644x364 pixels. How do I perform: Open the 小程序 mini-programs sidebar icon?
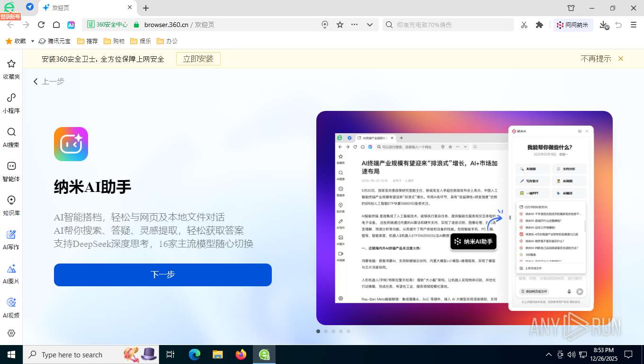click(11, 103)
